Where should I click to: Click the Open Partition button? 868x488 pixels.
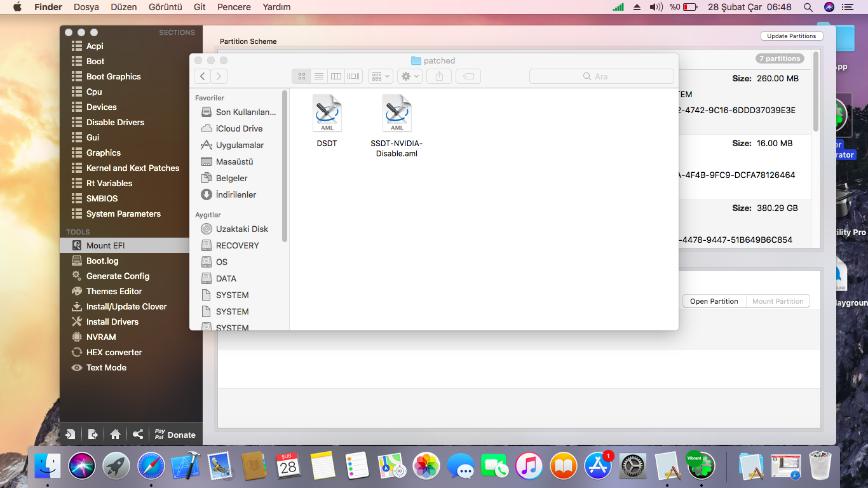714,301
